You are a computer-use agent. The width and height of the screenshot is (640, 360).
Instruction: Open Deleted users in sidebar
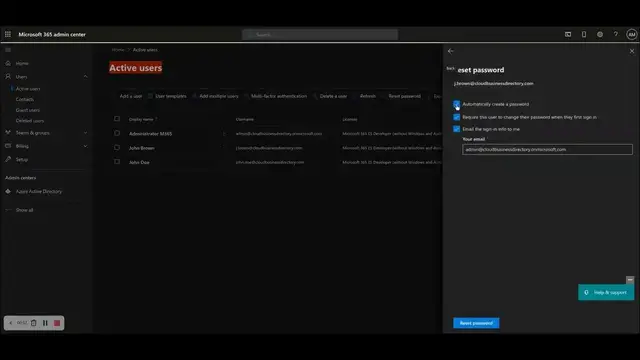click(30, 120)
